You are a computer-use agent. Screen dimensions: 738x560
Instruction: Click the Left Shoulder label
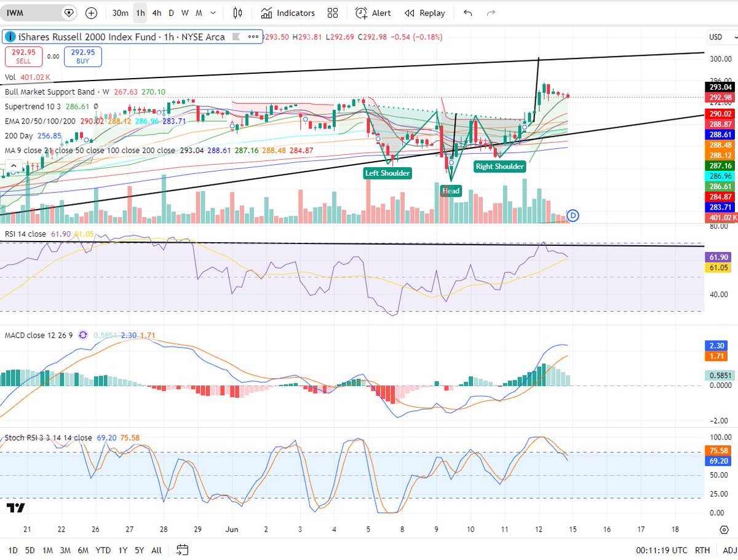(x=387, y=173)
